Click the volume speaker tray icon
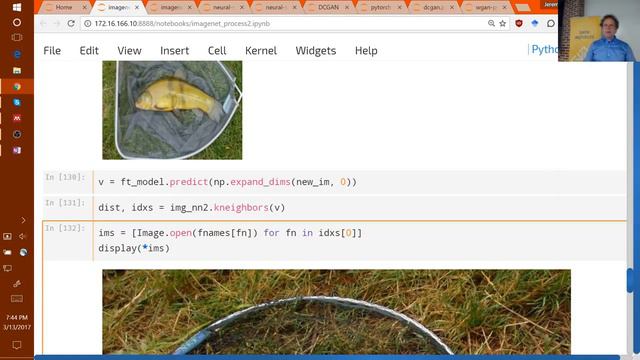The width and height of the screenshot is (640, 360). tap(23, 236)
